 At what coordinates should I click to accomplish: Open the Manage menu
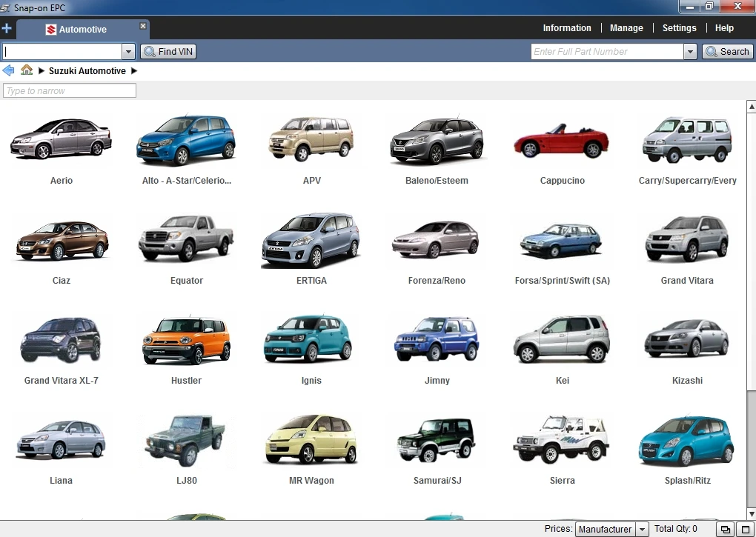click(x=626, y=27)
